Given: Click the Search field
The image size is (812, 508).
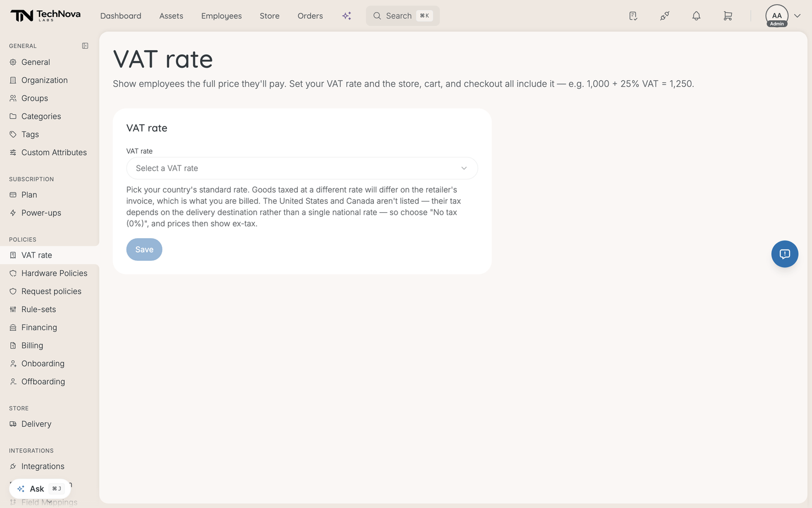Looking at the screenshot, I should tap(403, 16).
